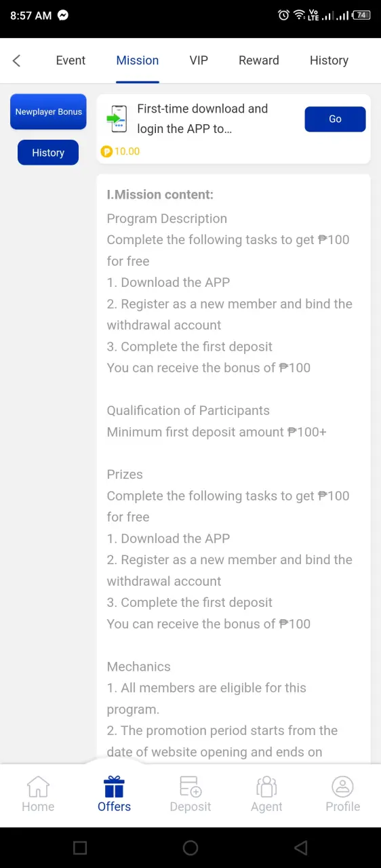Open the Home house icon
This screenshot has height=868, width=381.
click(38, 787)
